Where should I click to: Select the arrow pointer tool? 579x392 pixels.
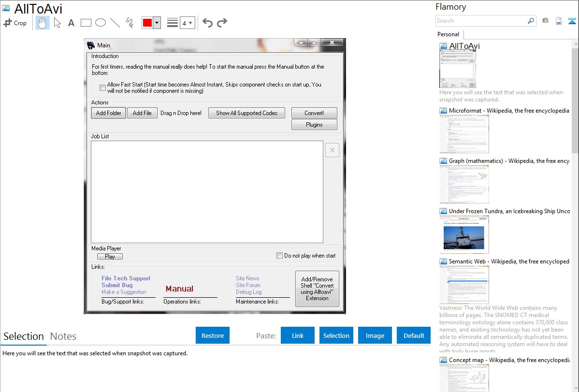tap(57, 23)
